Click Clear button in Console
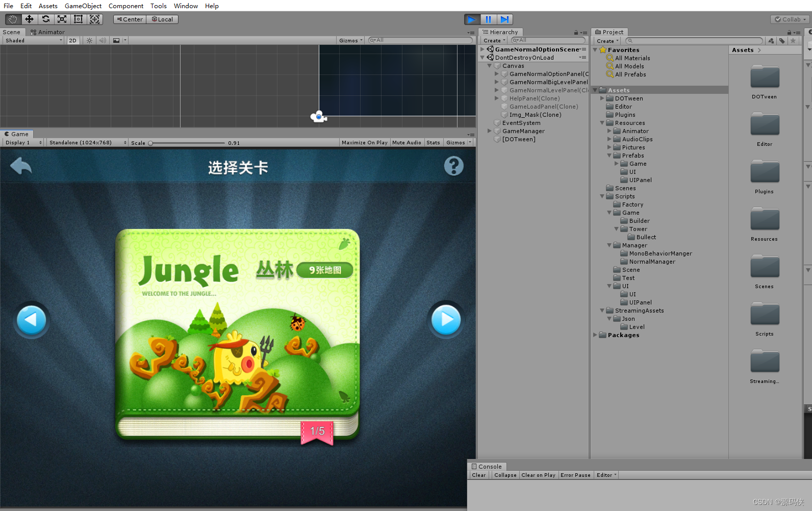812x511 pixels. point(479,475)
